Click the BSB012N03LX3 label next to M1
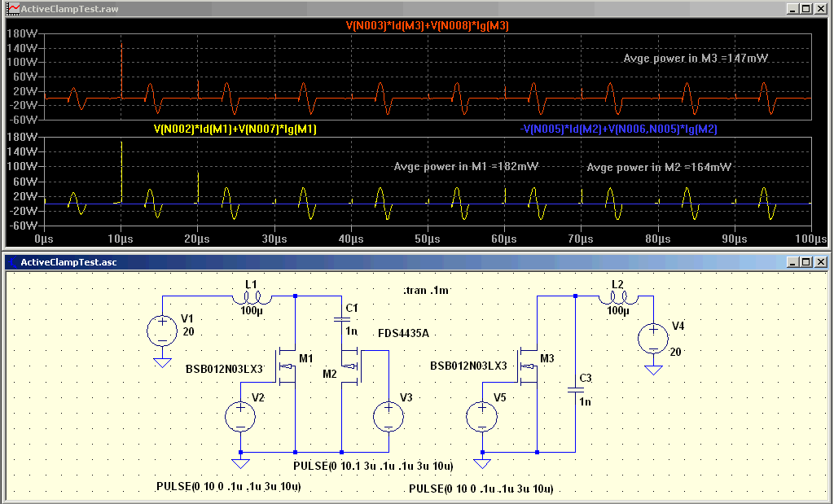Screen dimensions: 834x504 (x=224, y=369)
